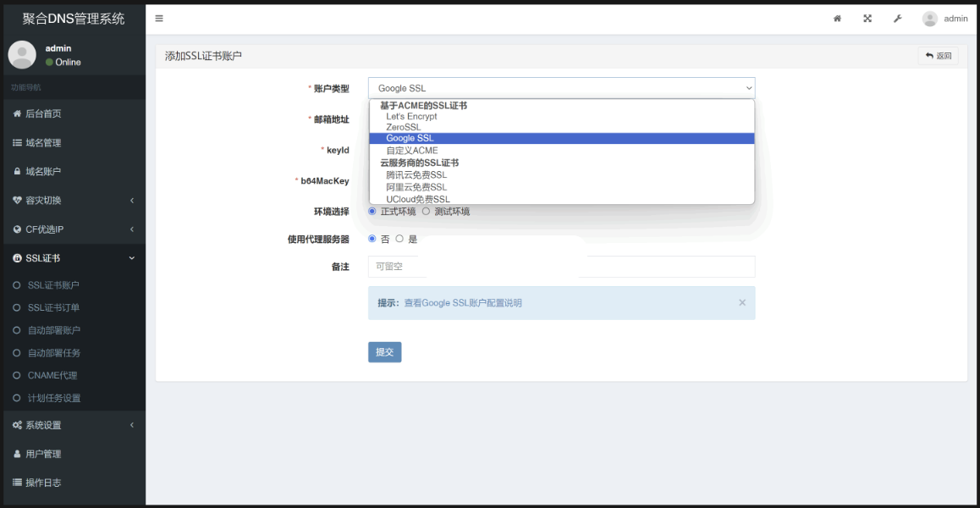Toggle the sidebar hamburger menu icon
The height and width of the screenshot is (508, 980).
point(159,18)
